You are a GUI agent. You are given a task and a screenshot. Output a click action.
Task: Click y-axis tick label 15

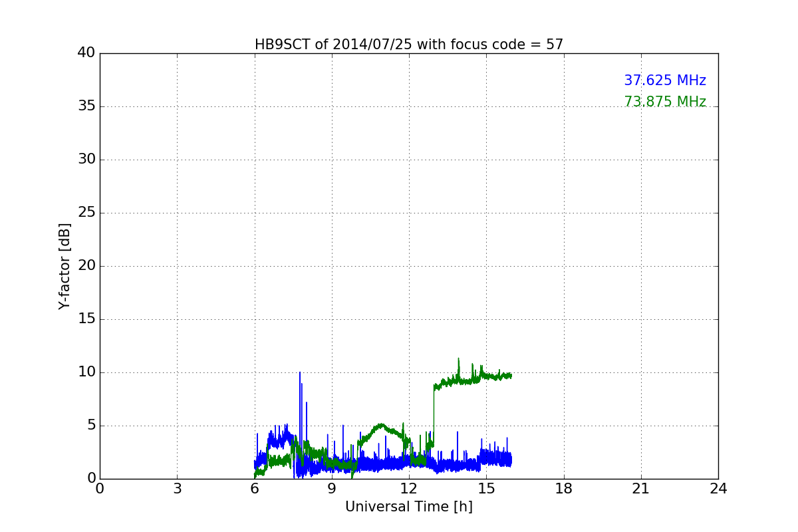86,319
